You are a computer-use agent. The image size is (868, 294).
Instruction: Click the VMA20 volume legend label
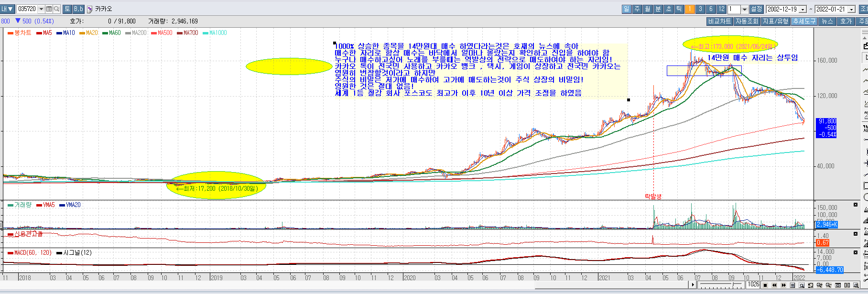click(x=70, y=205)
